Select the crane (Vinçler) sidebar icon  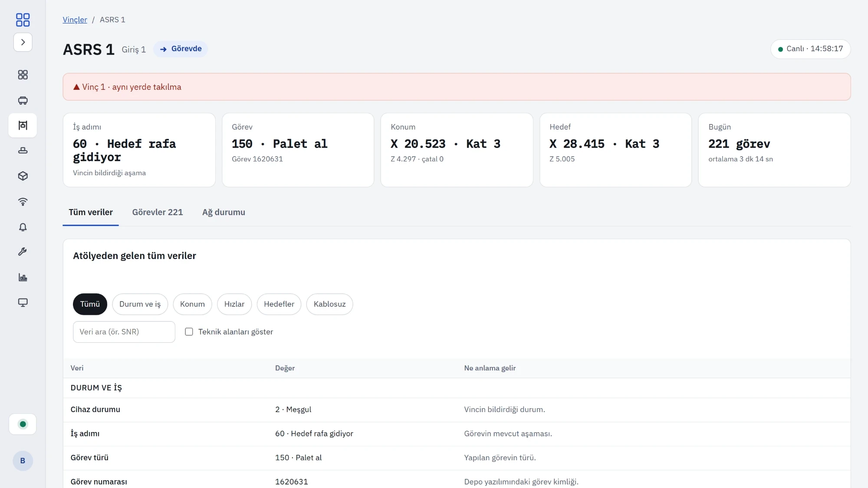[x=23, y=125]
